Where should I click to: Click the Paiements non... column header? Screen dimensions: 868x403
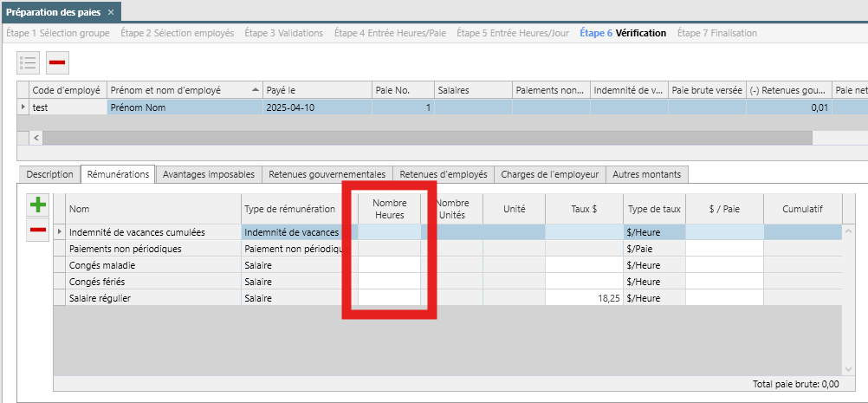551,89
